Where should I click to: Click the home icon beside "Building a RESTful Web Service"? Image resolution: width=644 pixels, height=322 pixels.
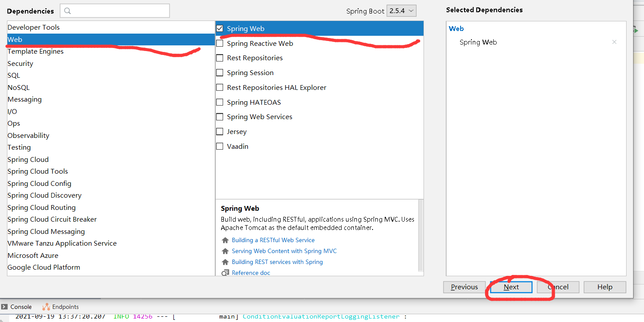tap(225, 240)
